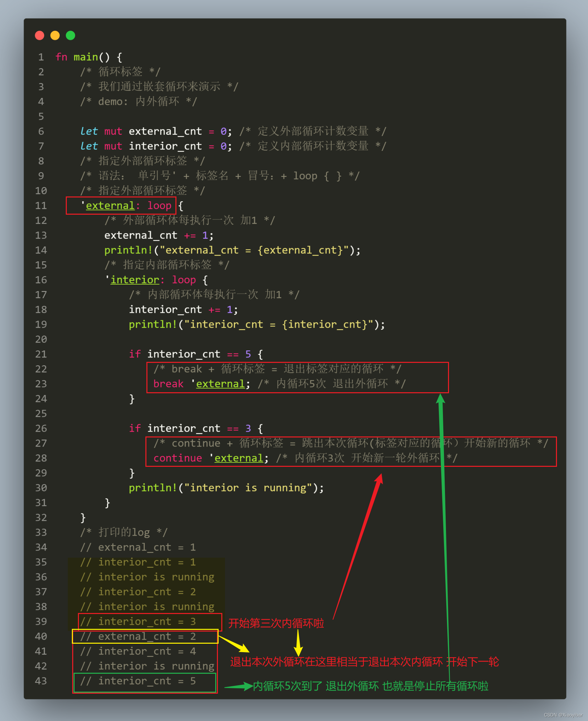Image resolution: width=588 pixels, height=721 pixels.
Task: Click closing brace on line 29
Action: click(x=132, y=473)
